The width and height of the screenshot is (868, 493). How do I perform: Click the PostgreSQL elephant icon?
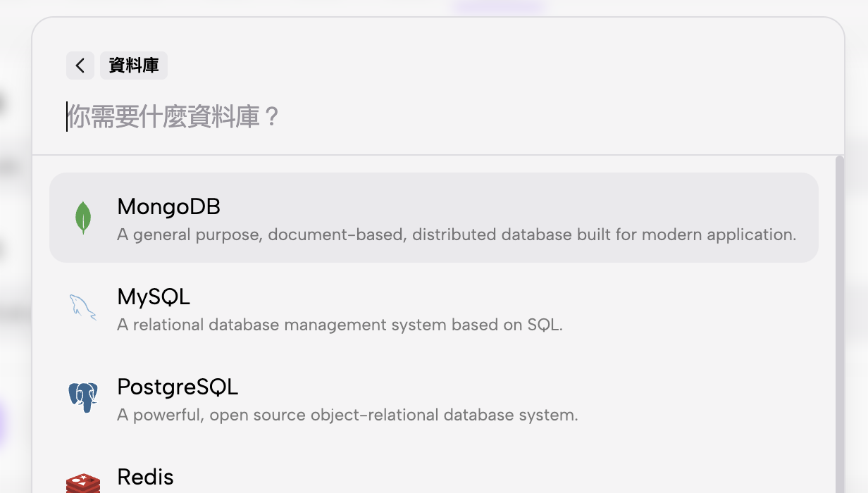tap(83, 397)
